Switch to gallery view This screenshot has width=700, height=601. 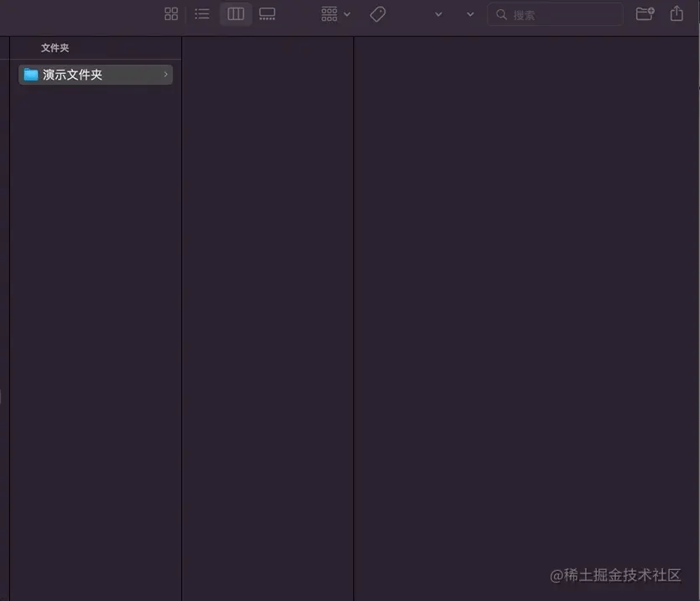267,13
